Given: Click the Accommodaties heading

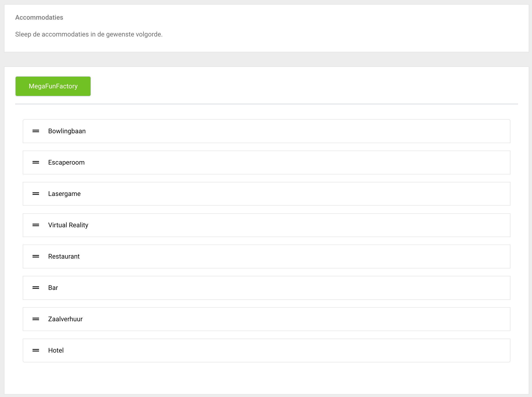Looking at the screenshot, I should tap(39, 18).
